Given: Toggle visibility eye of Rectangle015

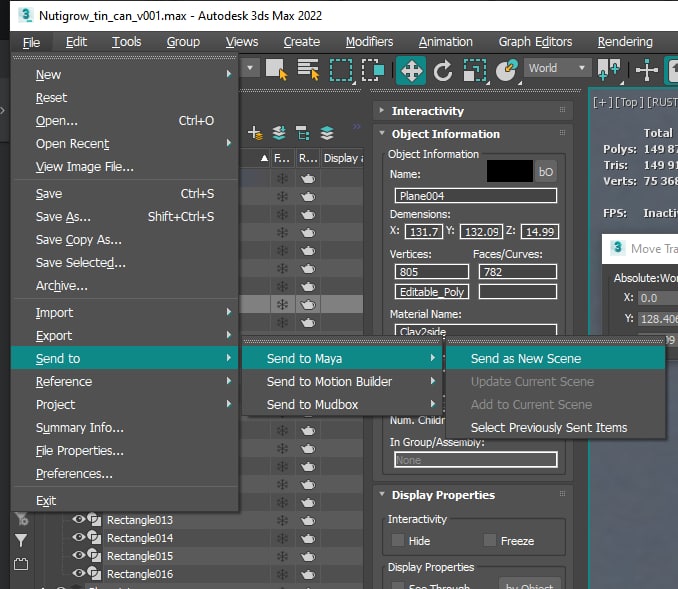Looking at the screenshot, I should point(78,555).
